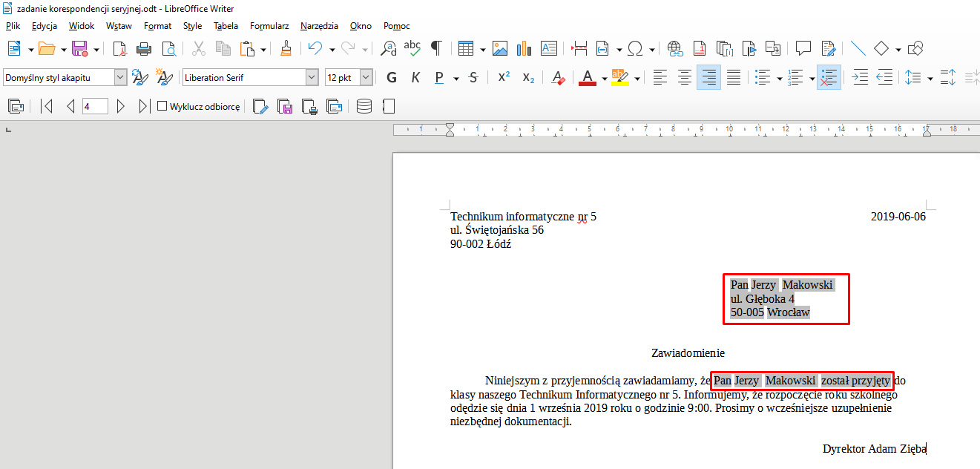Insert a hyperlink
980x469 pixels.
point(675,49)
